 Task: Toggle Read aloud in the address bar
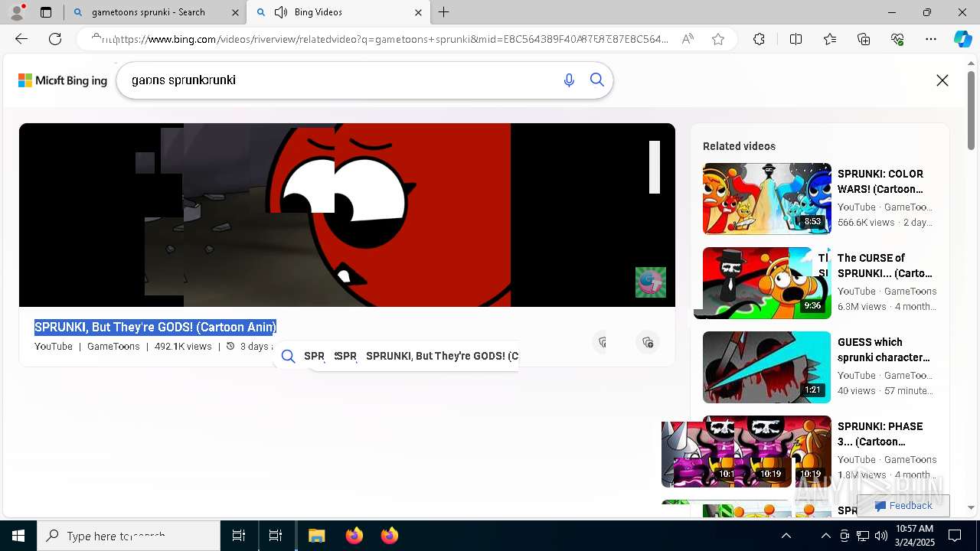(688, 39)
